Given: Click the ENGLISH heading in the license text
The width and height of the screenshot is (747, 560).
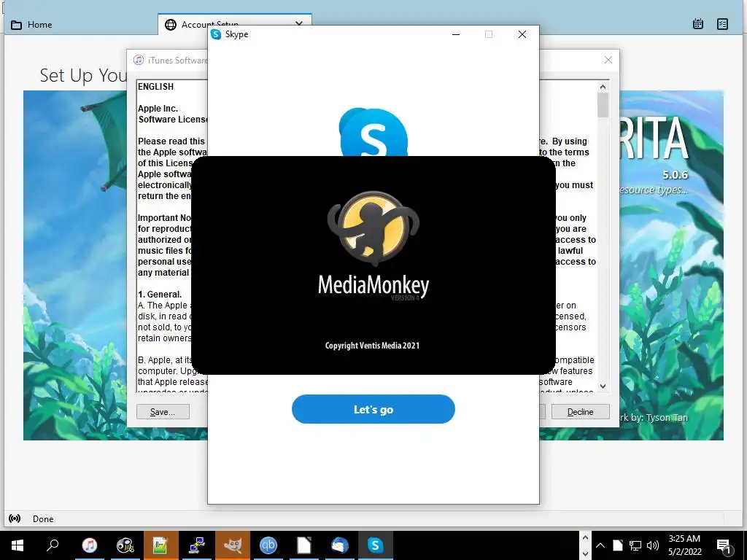Looking at the screenshot, I should (x=156, y=87).
